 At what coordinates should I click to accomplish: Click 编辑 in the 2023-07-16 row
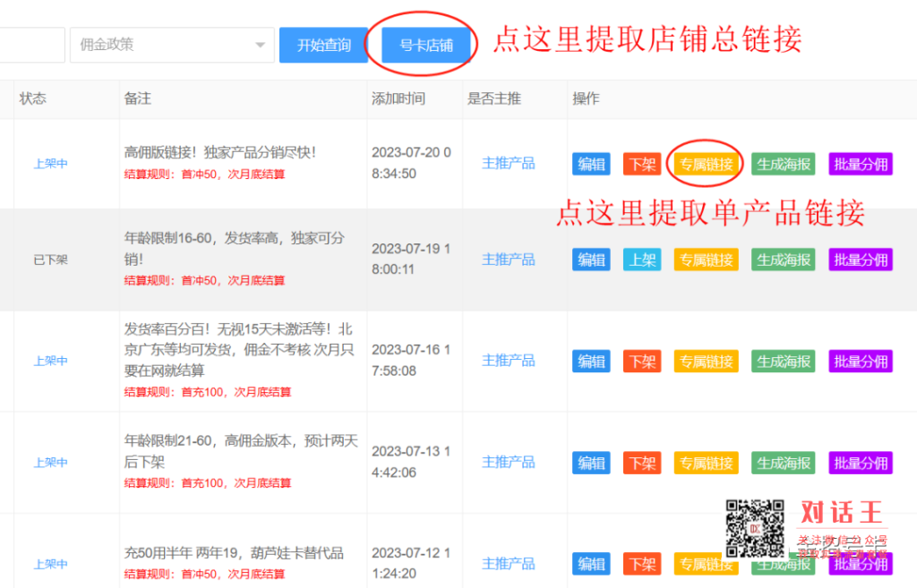[591, 362]
